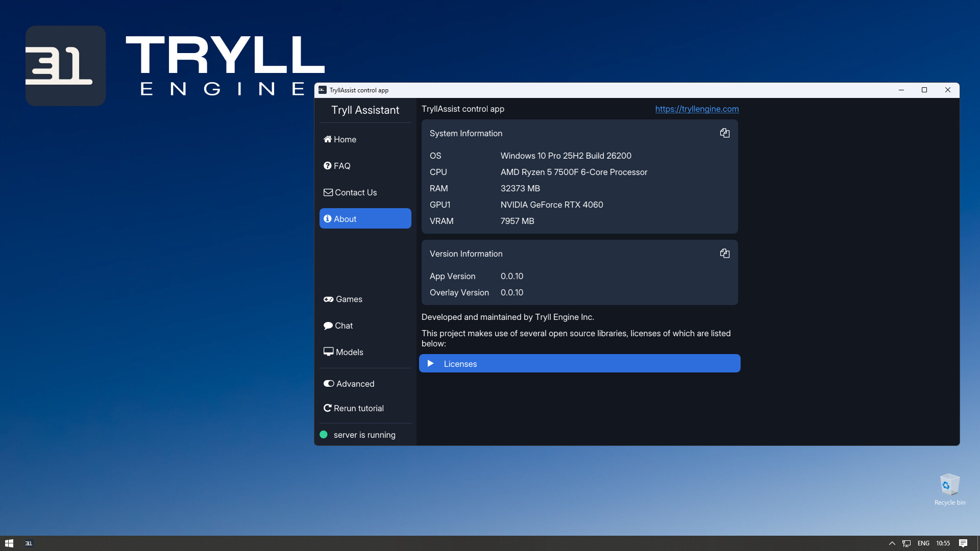
Task: Open the network tray icon
Action: tap(906, 543)
